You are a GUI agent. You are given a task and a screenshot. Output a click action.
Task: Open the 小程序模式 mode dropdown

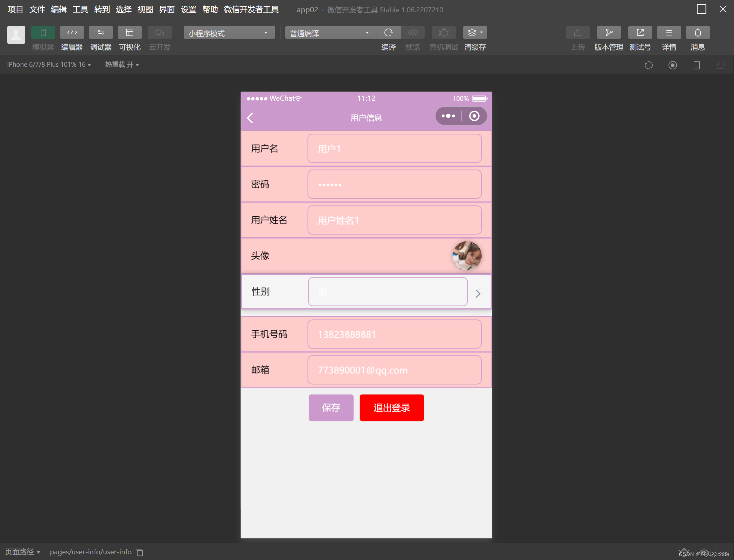click(229, 32)
